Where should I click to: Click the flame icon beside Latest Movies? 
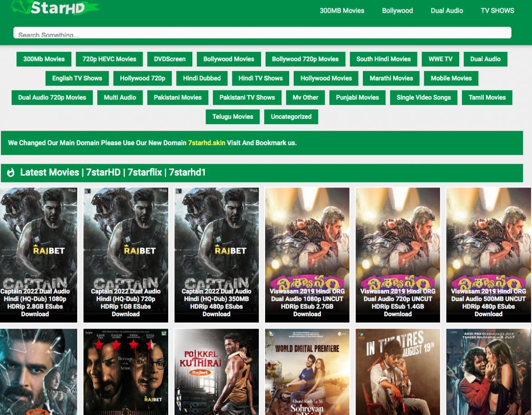(11, 173)
